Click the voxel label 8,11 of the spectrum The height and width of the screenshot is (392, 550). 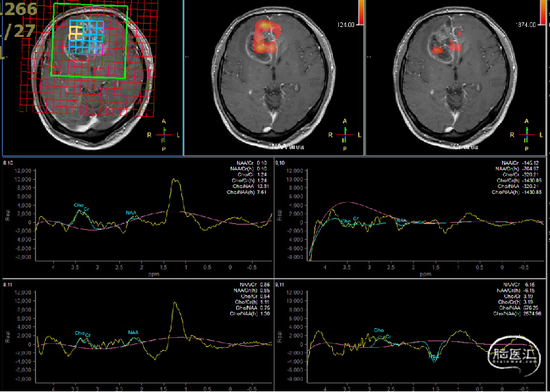point(7,285)
